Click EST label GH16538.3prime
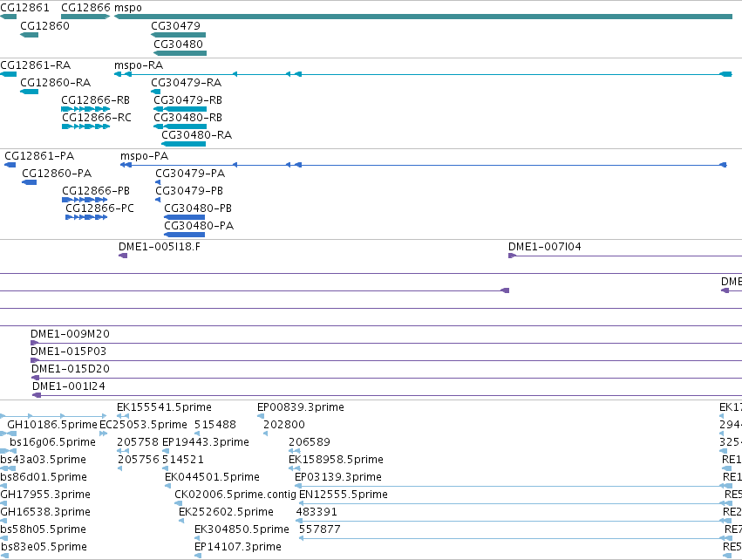This screenshot has height=560, width=742. 45,512
